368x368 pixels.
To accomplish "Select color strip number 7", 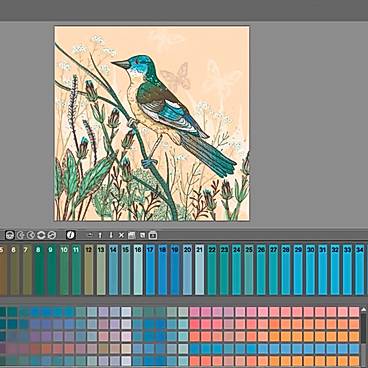I will pos(27,269).
